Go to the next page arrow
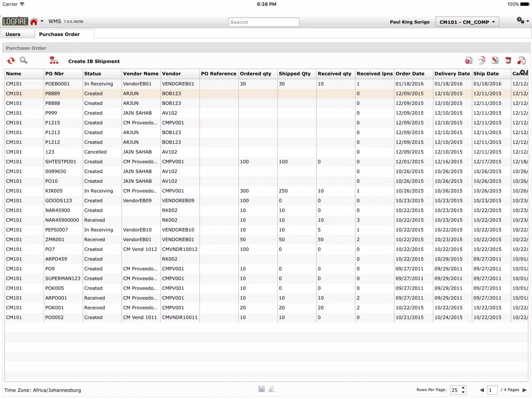 click(525, 390)
